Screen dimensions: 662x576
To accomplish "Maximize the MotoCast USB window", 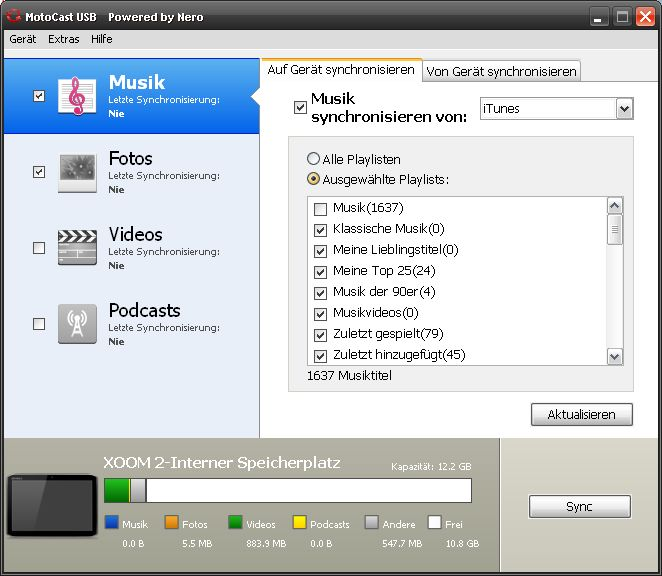I will point(622,17).
